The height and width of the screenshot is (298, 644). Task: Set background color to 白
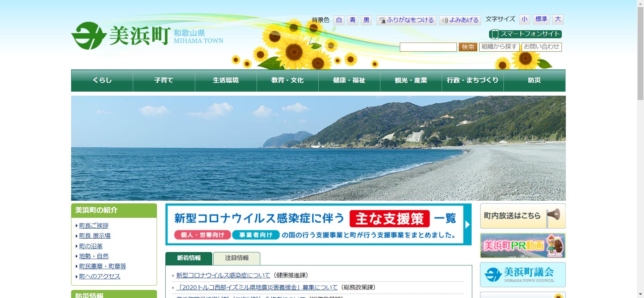pos(339,20)
